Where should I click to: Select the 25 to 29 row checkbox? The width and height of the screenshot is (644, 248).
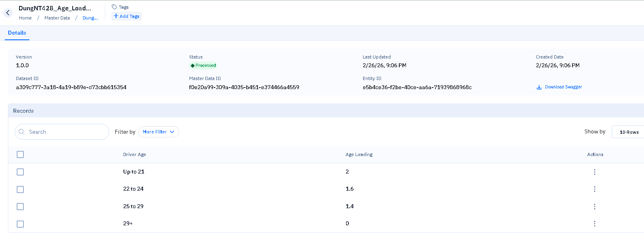(x=20, y=207)
